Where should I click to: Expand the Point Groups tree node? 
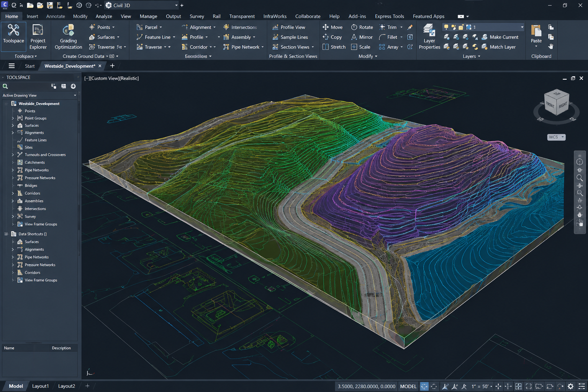(13, 118)
